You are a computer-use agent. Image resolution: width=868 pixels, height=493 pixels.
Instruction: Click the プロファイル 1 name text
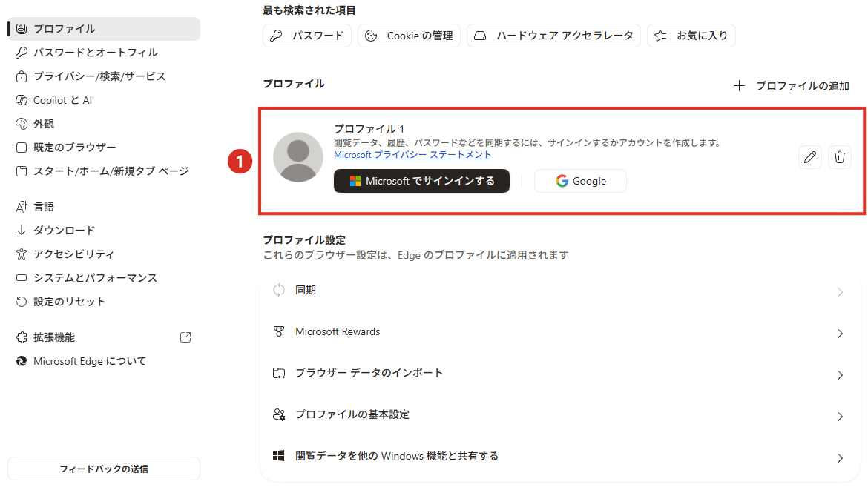point(369,129)
